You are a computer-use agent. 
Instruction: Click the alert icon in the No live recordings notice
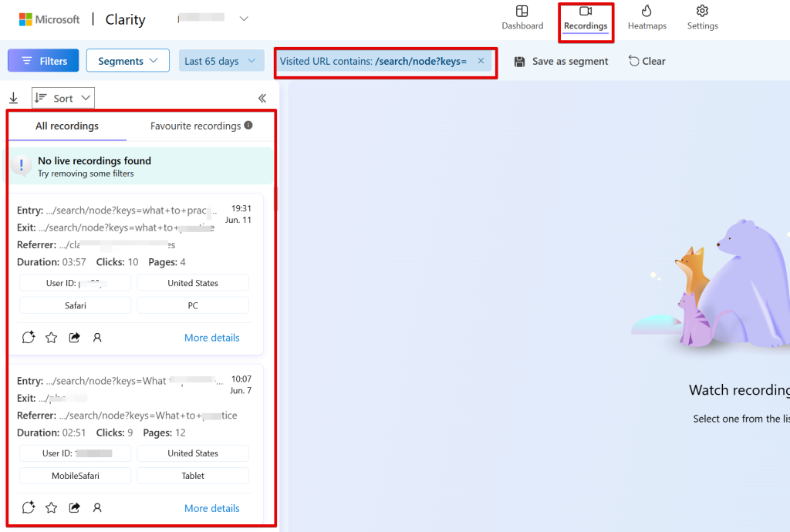pyautogui.click(x=21, y=166)
